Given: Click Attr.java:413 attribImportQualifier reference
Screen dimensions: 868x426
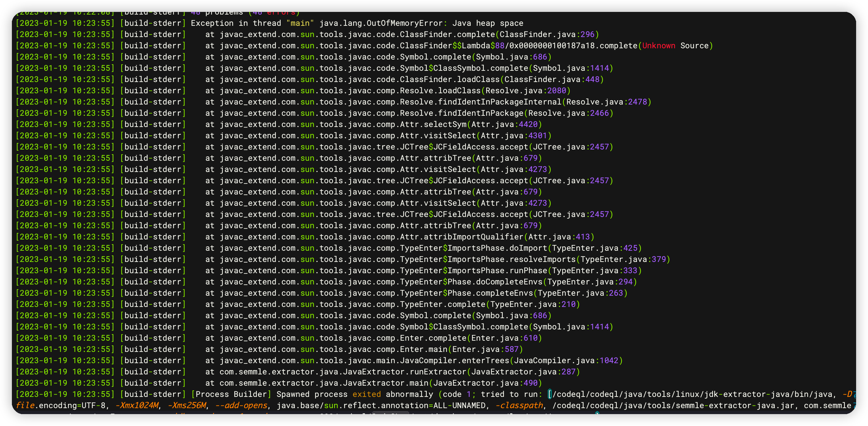Looking at the screenshot, I should click(x=559, y=237).
